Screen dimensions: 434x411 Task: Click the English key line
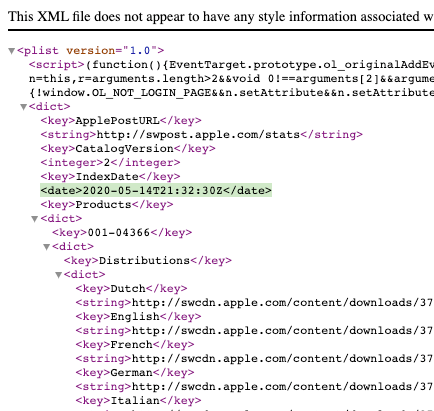[x=138, y=316]
